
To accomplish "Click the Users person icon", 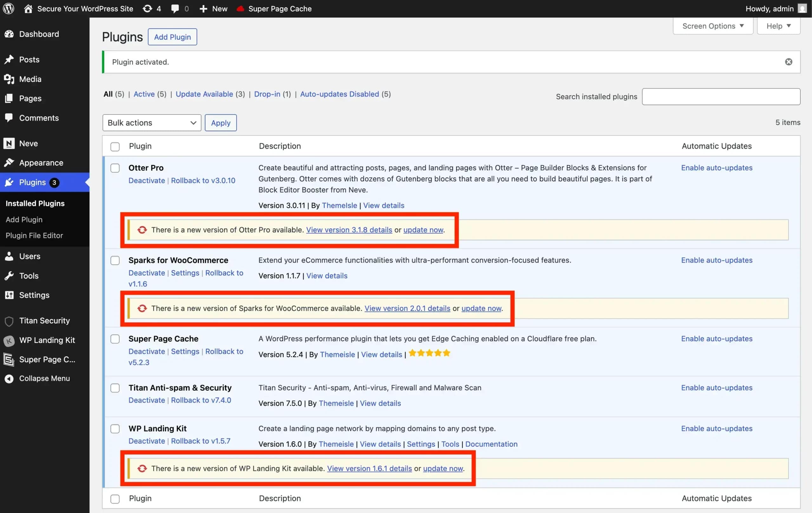I will [x=9, y=256].
